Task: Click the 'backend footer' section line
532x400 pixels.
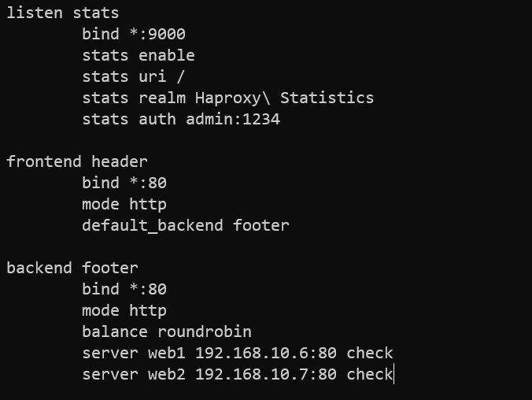Action: (72, 268)
